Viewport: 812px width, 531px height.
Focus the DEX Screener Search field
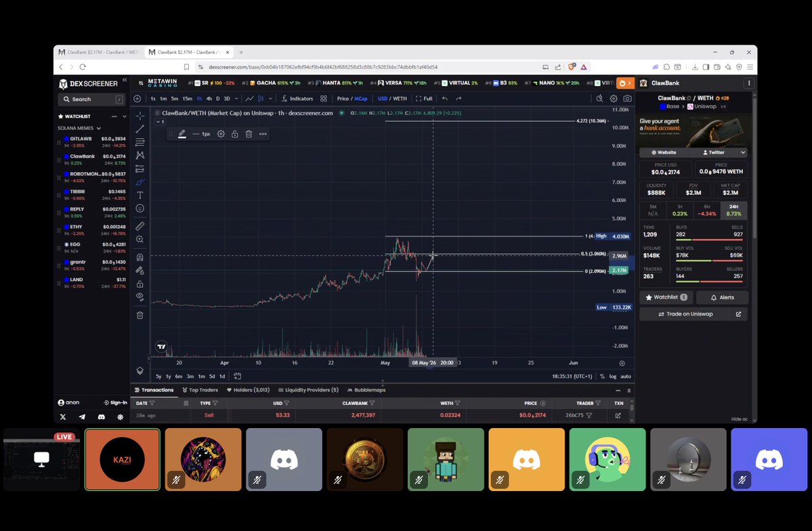coord(91,99)
